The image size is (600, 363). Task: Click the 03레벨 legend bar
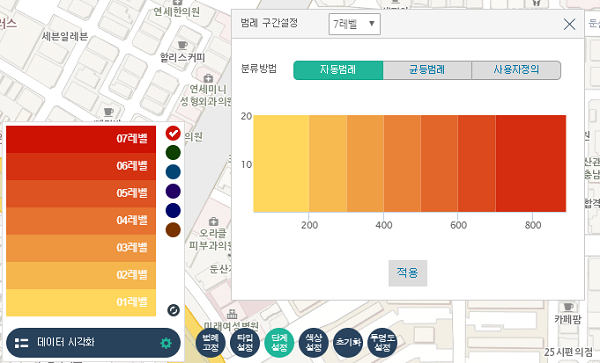coord(81,248)
